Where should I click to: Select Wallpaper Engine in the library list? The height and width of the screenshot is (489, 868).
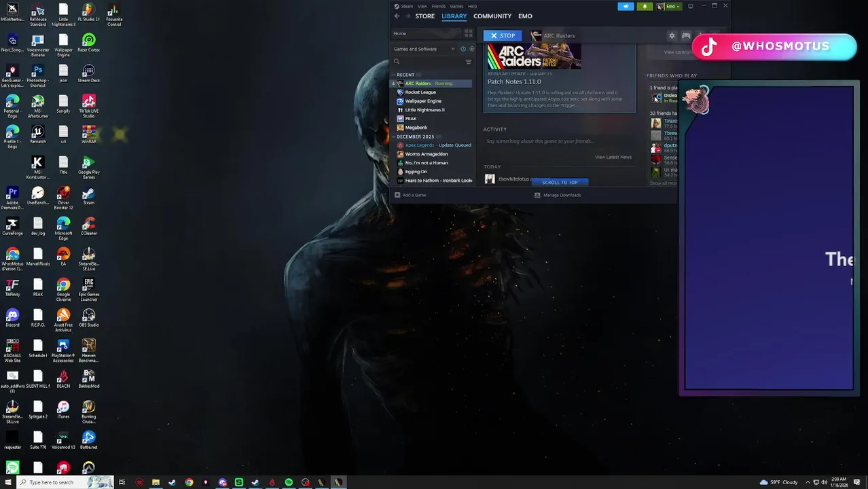point(431,101)
